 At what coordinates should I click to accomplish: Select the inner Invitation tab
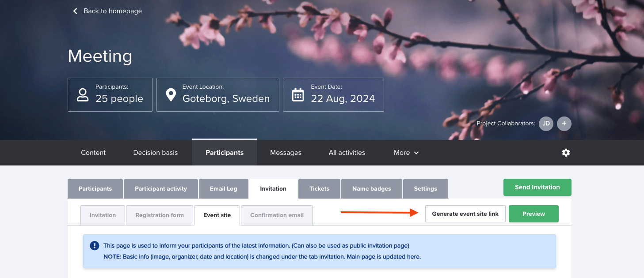point(103,215)
